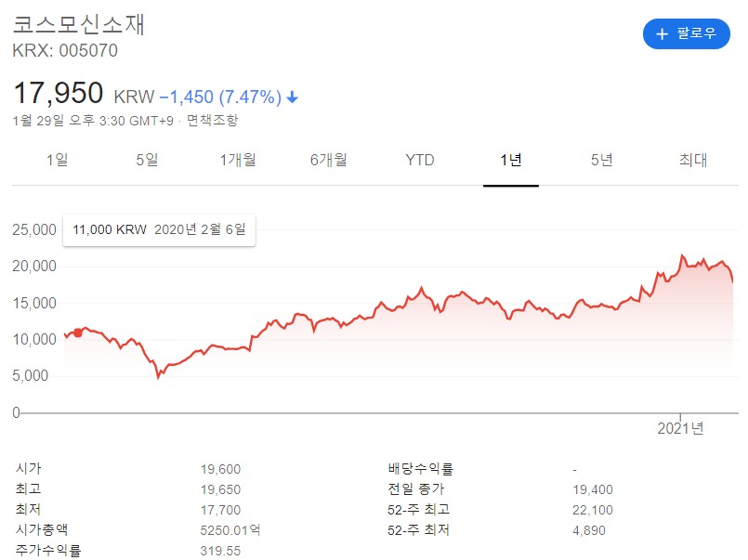Click the 52-주 최고 value 22,100
Viewport: 748px width, 560px height.
coord(593,510)
